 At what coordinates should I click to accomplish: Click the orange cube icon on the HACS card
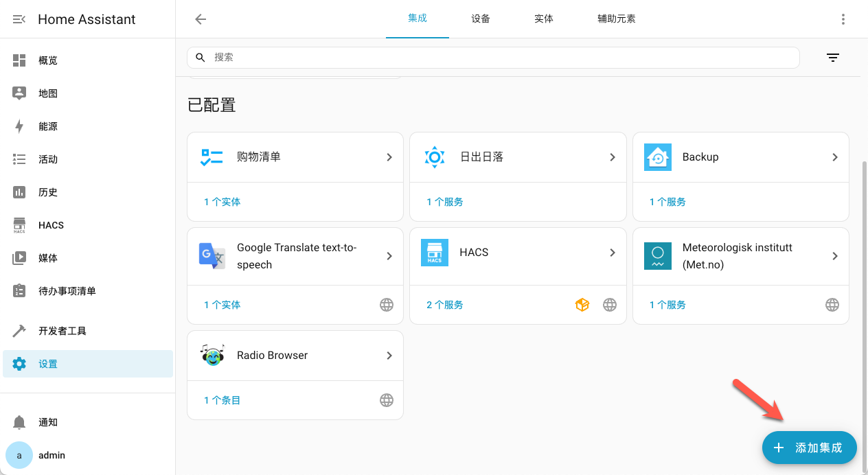point(582,304)
